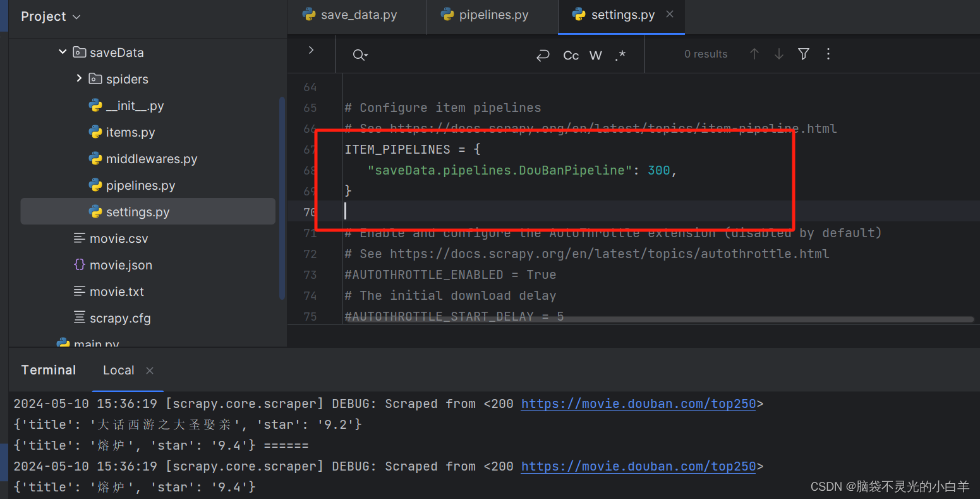Image resolution: width=980 pixels, height=499 pixels.
Task: Expand the spiders folder
Action: 79,78
